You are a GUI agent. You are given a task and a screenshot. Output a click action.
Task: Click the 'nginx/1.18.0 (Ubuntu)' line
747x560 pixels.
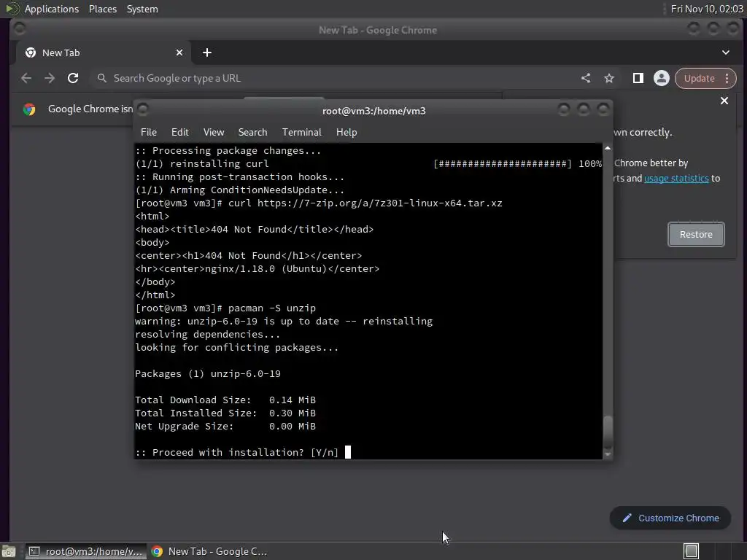point(258,268)
